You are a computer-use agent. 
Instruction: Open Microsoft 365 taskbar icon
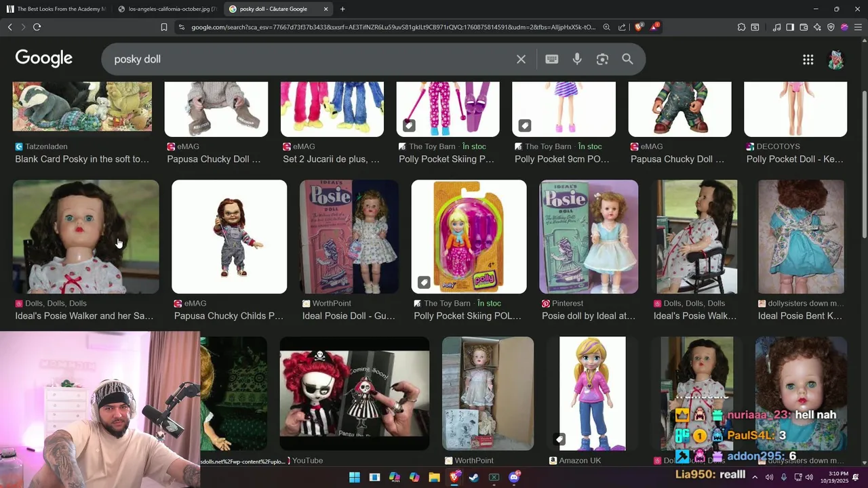point(394,477)
